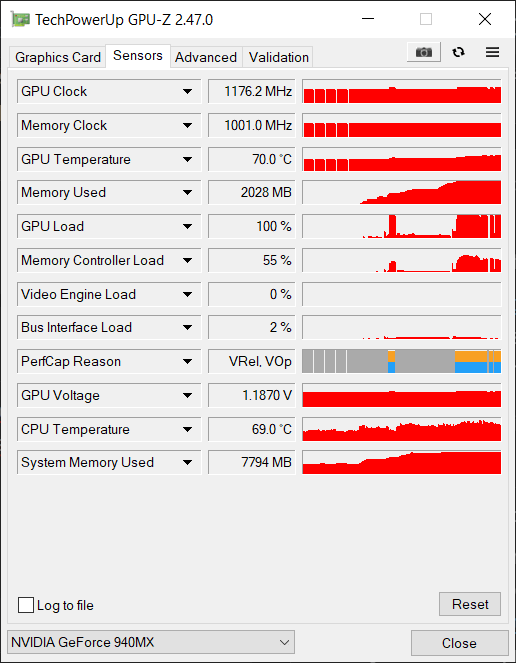516x663 pixels.
Task: Click the GPU Voltage value field
Action: click(252, 395)
